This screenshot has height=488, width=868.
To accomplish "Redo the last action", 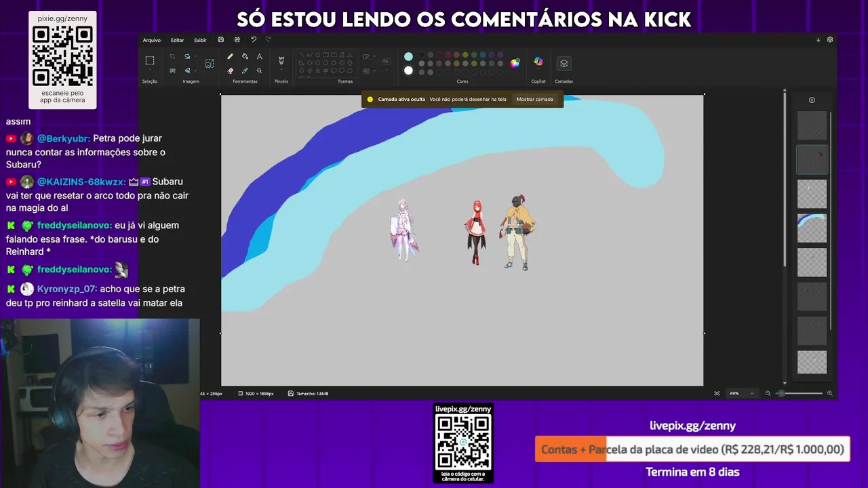I will coord(269,40).
